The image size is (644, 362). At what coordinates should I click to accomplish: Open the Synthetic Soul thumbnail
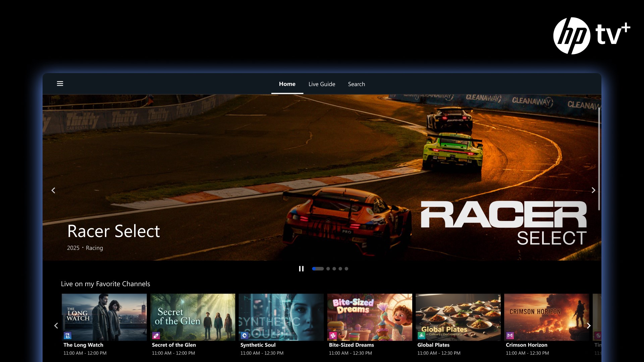(281, 317)
